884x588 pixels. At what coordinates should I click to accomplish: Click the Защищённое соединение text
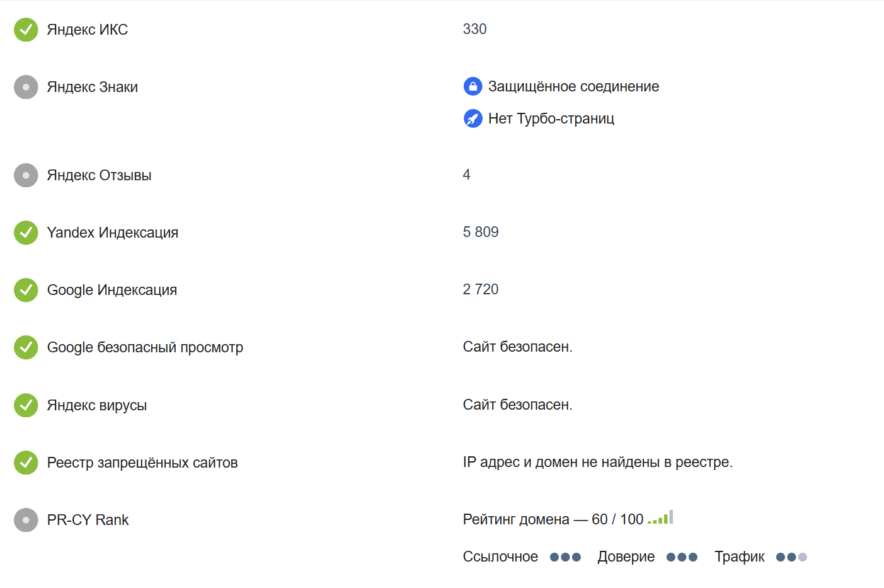tap(573, 86)
